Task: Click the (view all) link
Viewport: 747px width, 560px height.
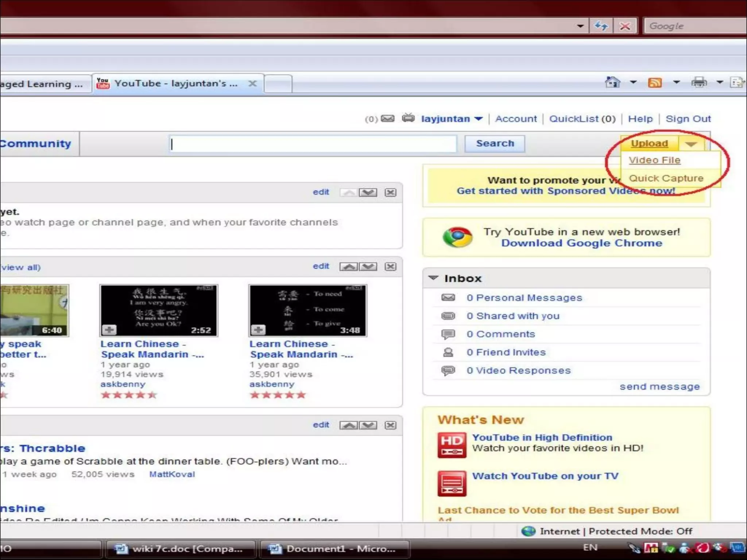Action: (x=21, y=268)
